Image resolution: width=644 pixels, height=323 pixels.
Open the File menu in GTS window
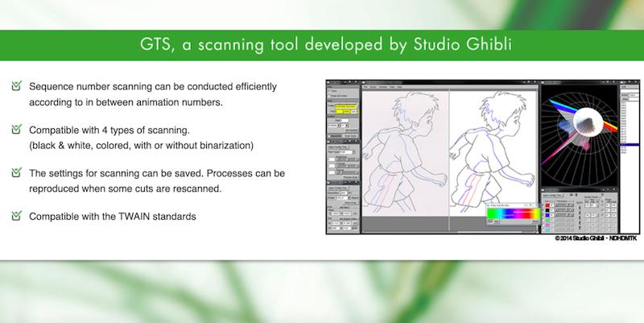point(365,87)
